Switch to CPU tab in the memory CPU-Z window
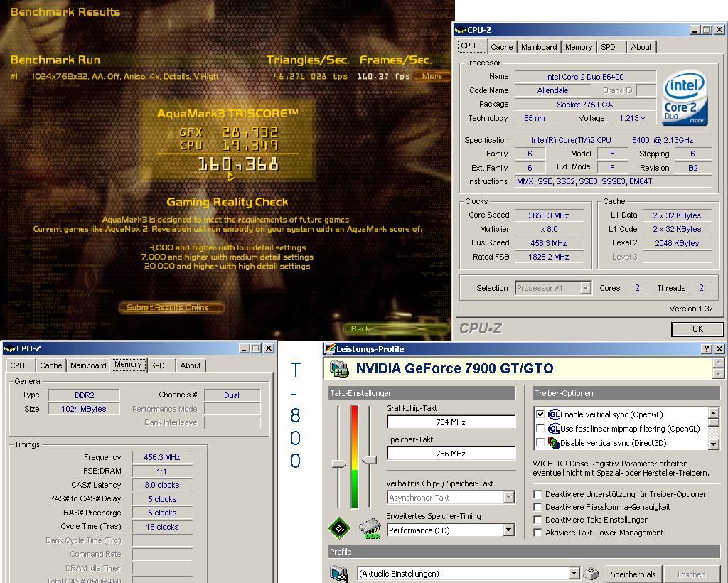The image size is (728, 583). coord(18,365)
